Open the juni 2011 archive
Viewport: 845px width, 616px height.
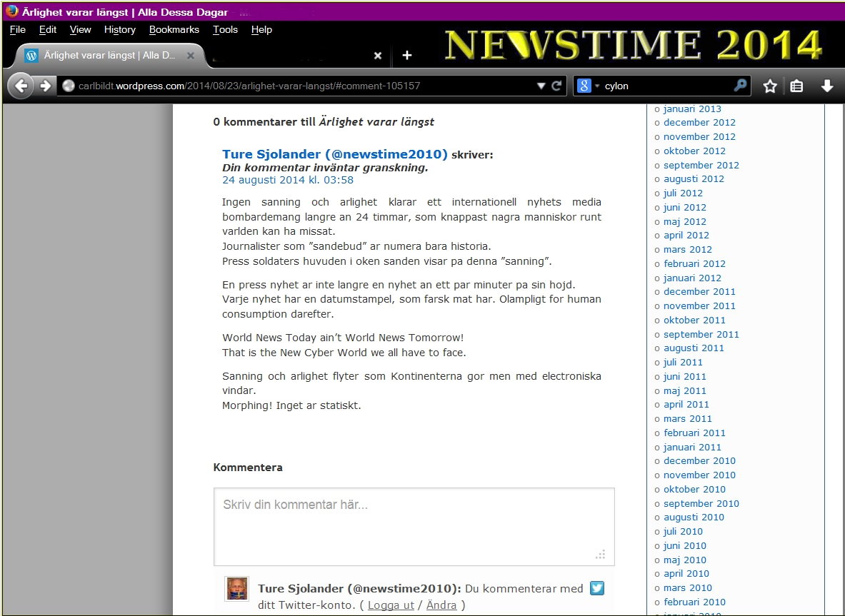pyautogui.click(x=684, y=376)
